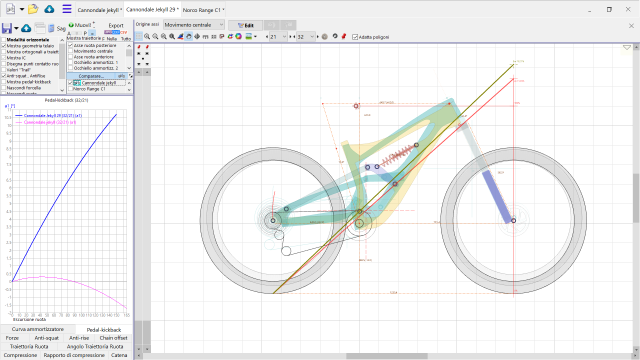Toggle Asse ruota posteriore checkbox
This screenshot has height=360, width=640.
pyautogui.click(x=71, y=46)
